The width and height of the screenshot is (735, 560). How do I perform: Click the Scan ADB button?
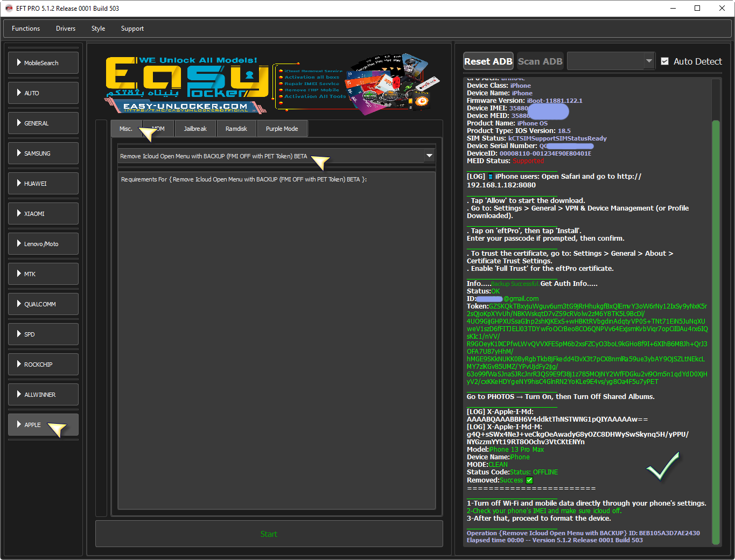coord(540,61)
